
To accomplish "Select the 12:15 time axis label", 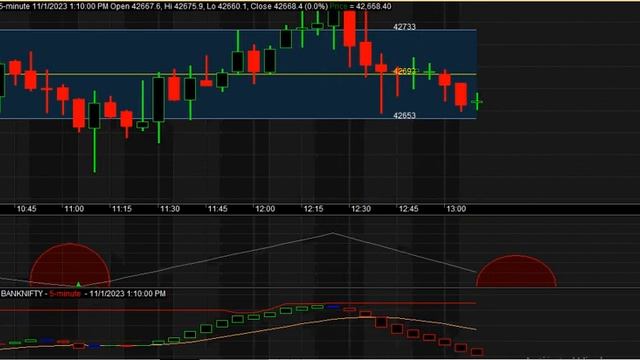I will point(313,209).
